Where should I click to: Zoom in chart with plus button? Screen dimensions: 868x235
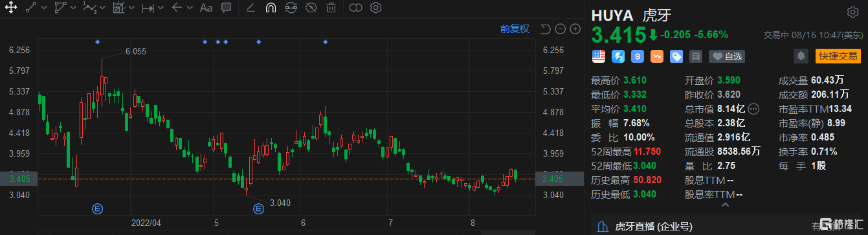(575, 29)
